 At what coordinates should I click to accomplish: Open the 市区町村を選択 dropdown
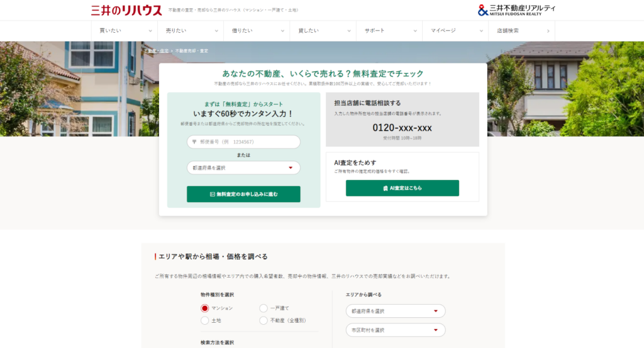396,330
